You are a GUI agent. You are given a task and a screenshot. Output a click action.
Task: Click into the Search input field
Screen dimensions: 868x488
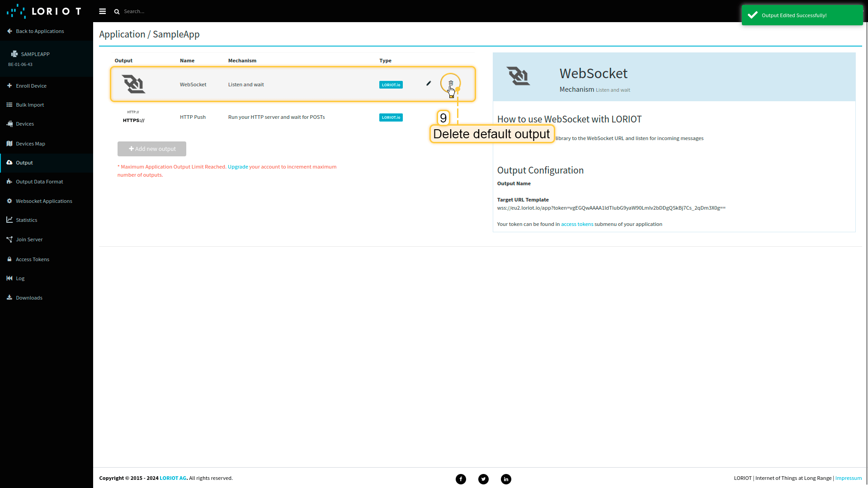tap(181, 11)
